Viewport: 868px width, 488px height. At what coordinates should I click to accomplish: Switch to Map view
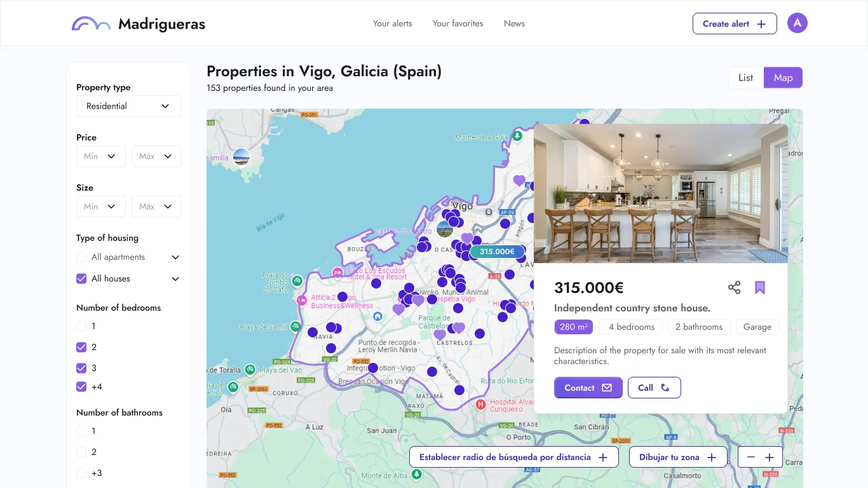pyautogui.click(x=783, y=78)
